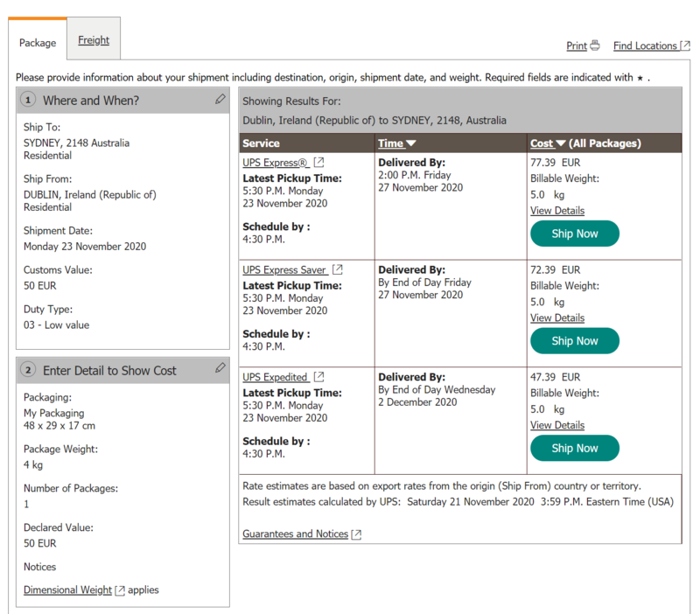
Task: Switch to the Freight tab
Action: 94,40
